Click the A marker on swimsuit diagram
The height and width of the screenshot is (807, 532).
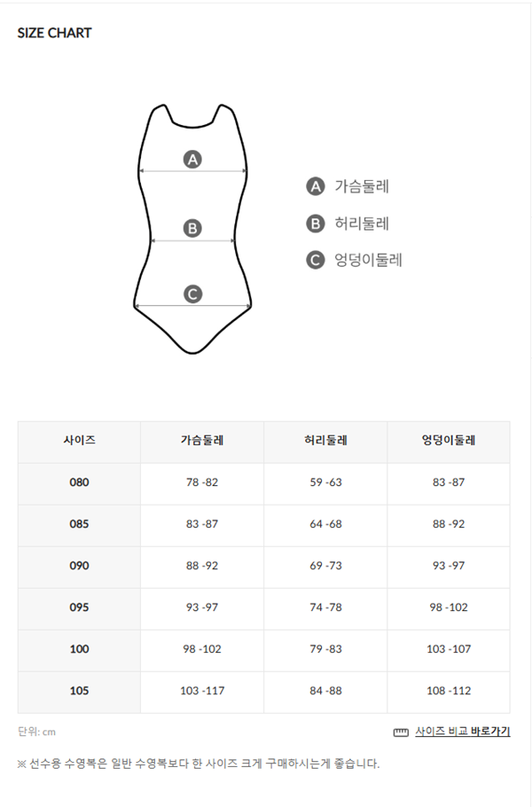[x=193, y=160]
